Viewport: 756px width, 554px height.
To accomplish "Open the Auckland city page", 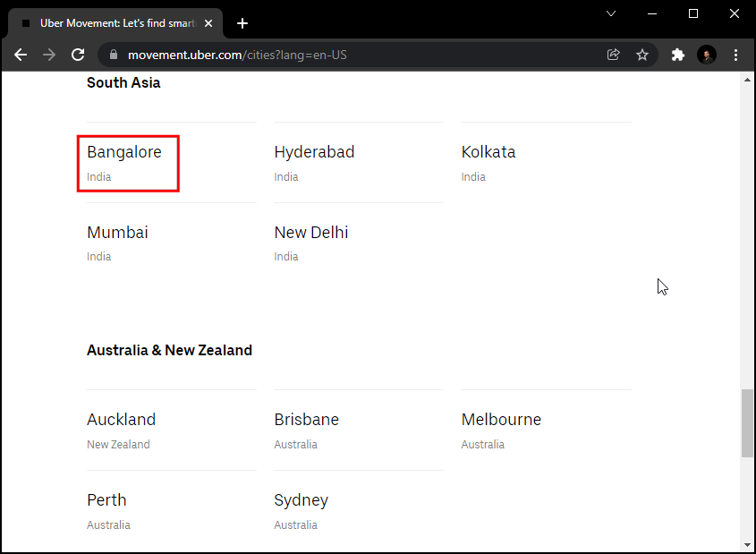I will point(121,420).
